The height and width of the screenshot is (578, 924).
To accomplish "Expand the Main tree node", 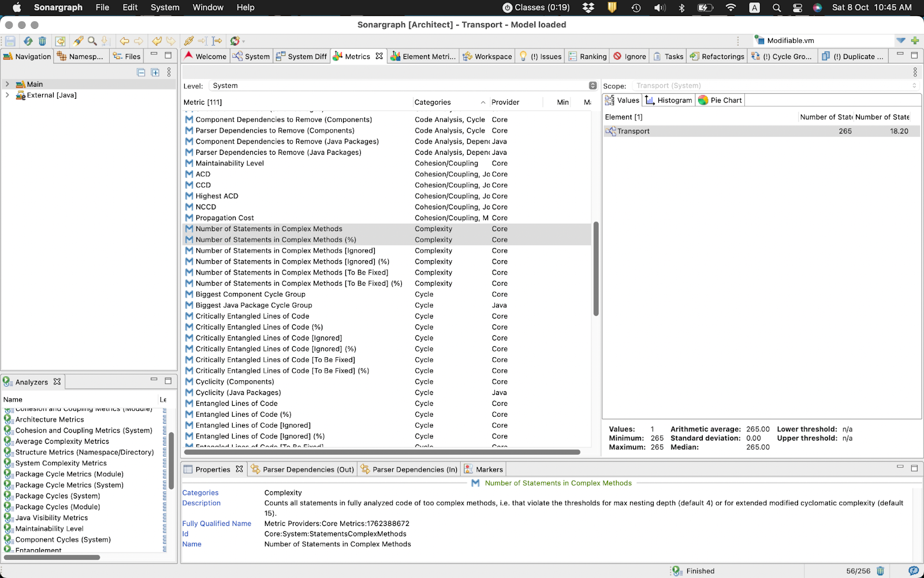I will (7, 84).
